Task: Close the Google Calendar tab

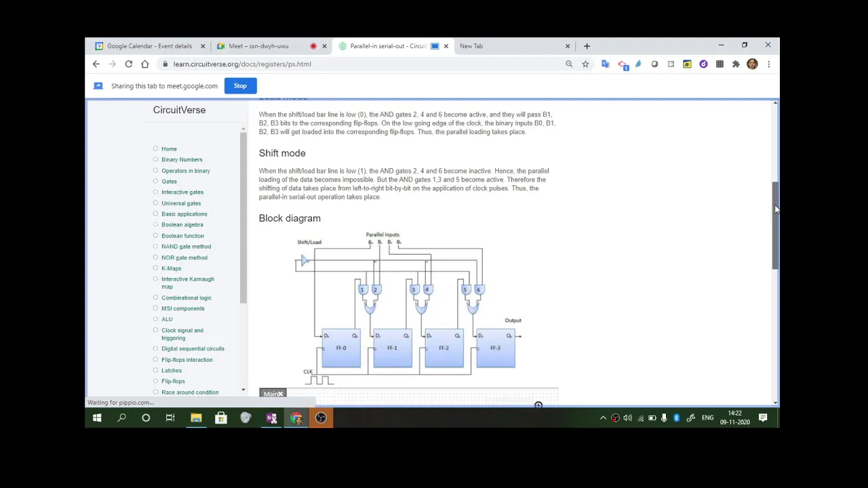Action: point(202,46)
